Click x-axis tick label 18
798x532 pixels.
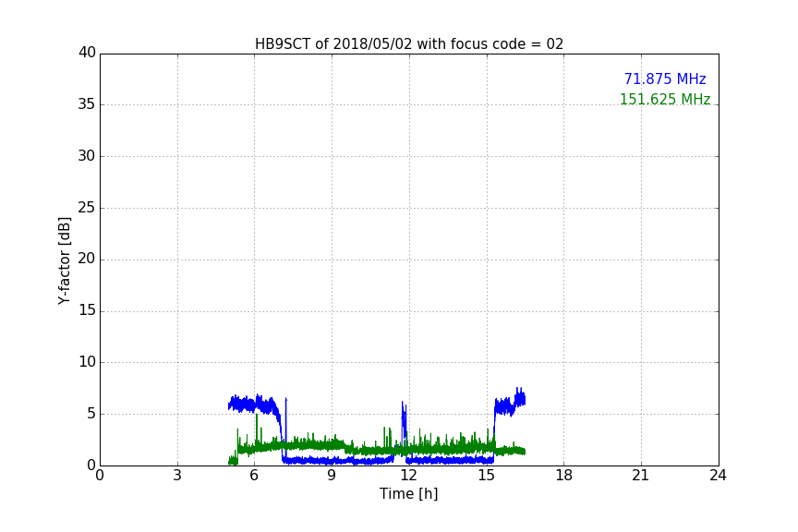tap(564, 476)
